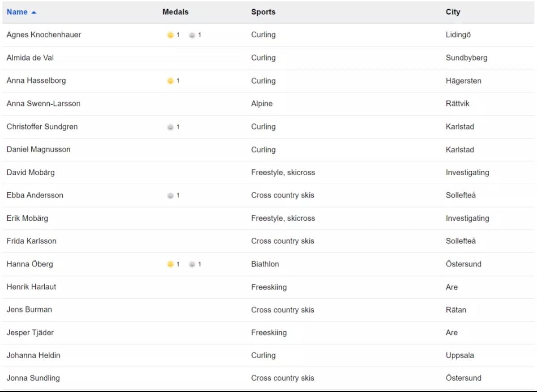This screenshot has width=537, height=392.
Task: Sort the table by Sports column
Action: tap(263, 12)
